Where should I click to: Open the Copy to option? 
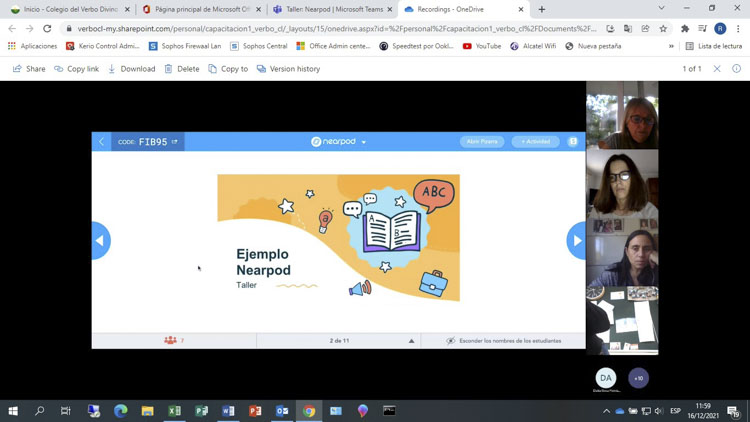pyautogui.click(x=228, y=69)
